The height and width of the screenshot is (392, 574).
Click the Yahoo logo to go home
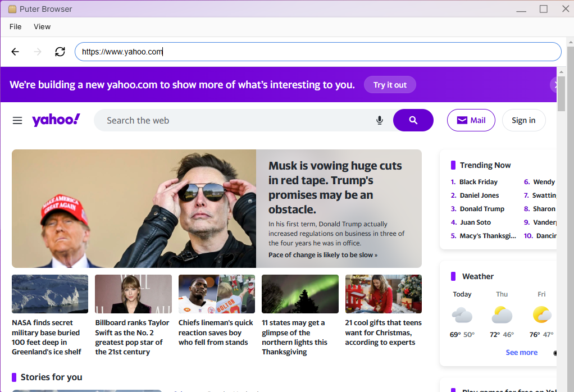[x=56, y=120]
